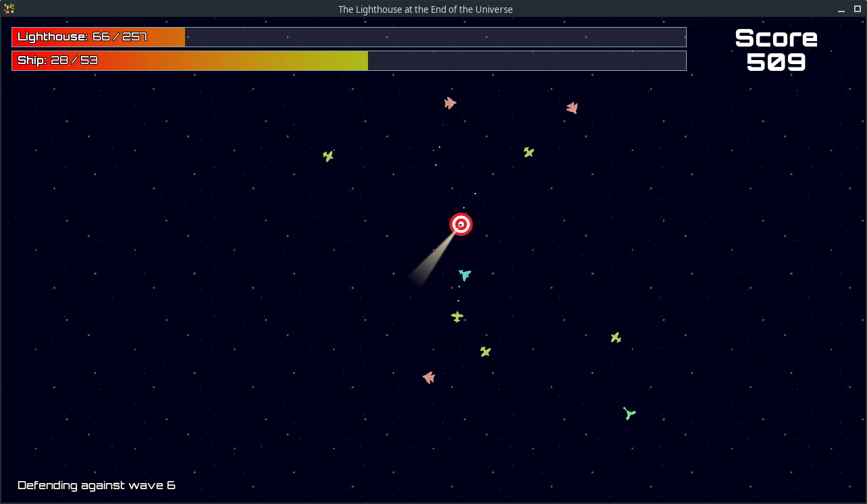Click the olive enemy ship directly below the player
The width and height of the screenshot is (867, 504).
(457, 316)
